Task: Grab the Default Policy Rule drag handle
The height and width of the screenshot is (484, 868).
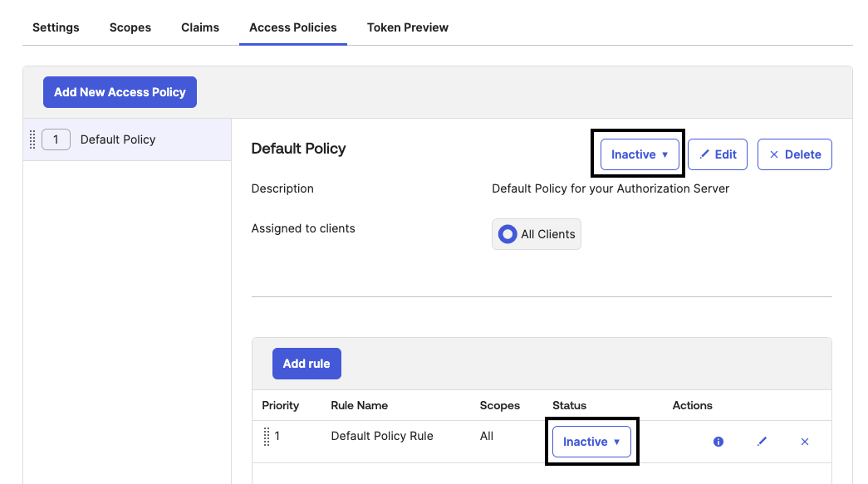Action: (x=267, y=436)
